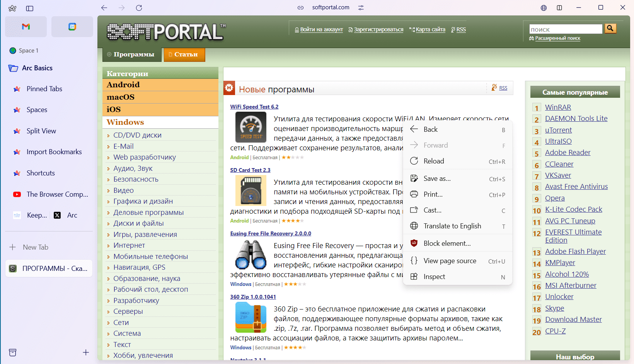The width and height of the screenshot is (634, 364).
Task: Go back using toolbar back arrow
Action: click(104, 8)
